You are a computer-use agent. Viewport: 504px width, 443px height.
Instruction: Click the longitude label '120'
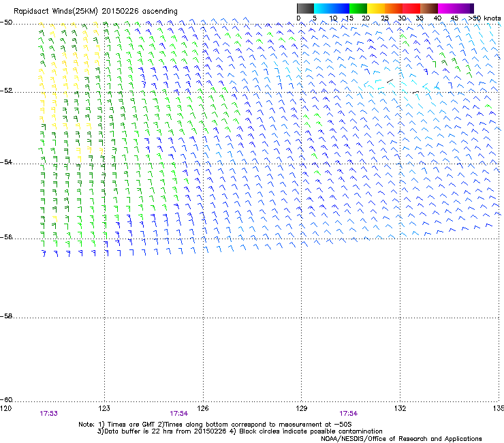(x=5, y=408)
